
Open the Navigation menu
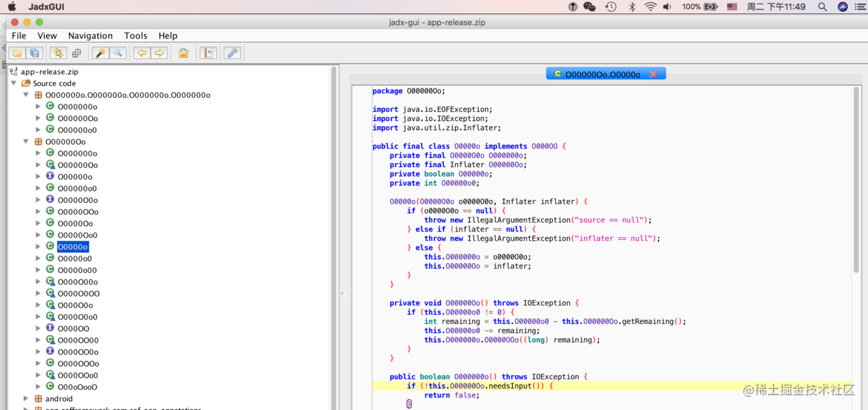tap(90, 36)
